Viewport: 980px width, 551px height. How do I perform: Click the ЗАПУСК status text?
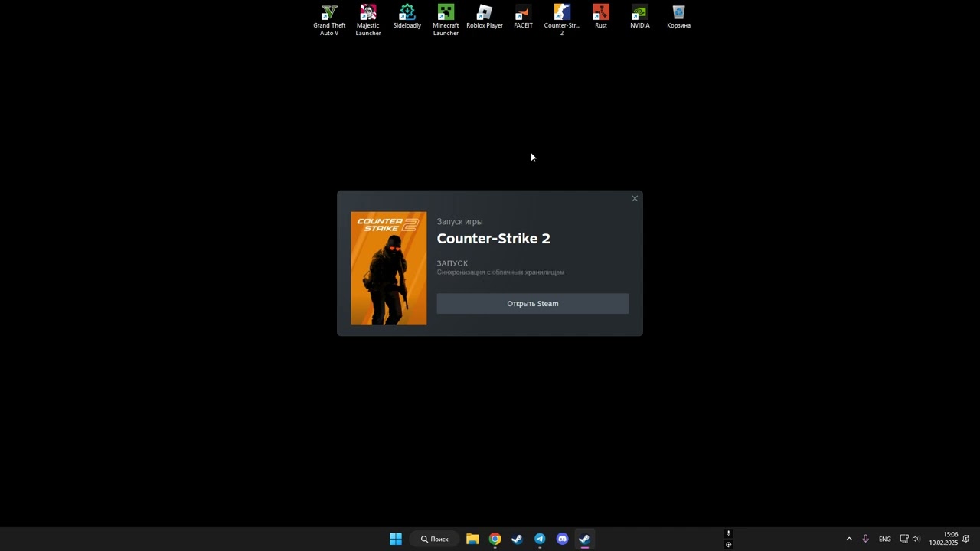pos(452,263)
